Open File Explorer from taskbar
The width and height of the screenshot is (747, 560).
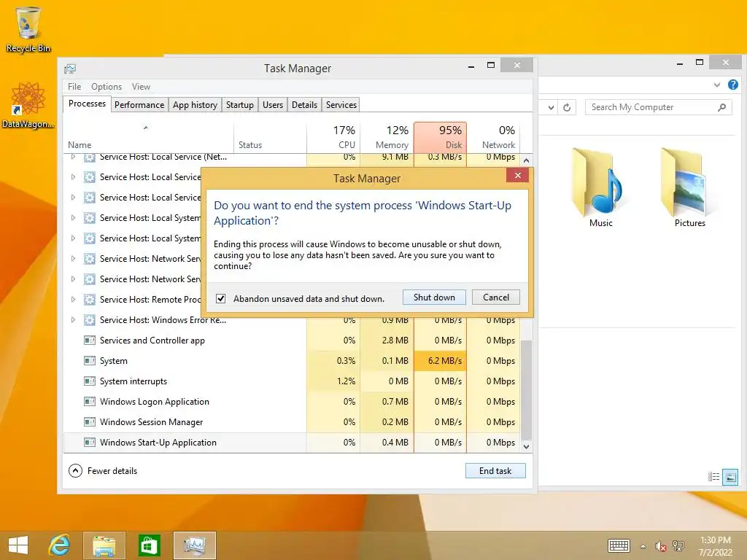[x=104, y=545]
